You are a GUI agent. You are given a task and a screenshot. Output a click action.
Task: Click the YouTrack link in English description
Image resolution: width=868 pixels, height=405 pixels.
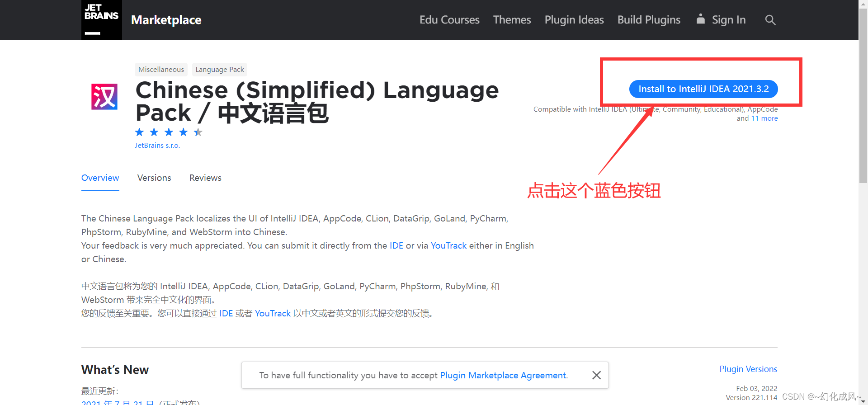tap(448, 245)
